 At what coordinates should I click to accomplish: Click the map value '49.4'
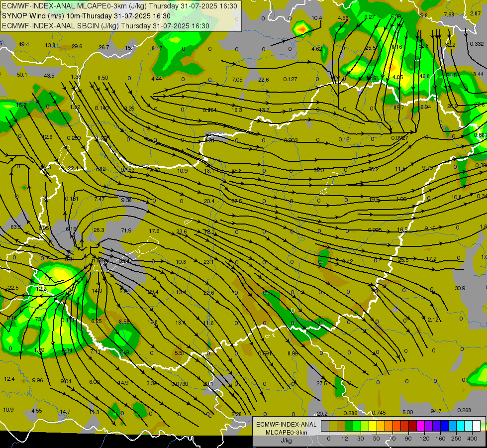tap(23, 44)
